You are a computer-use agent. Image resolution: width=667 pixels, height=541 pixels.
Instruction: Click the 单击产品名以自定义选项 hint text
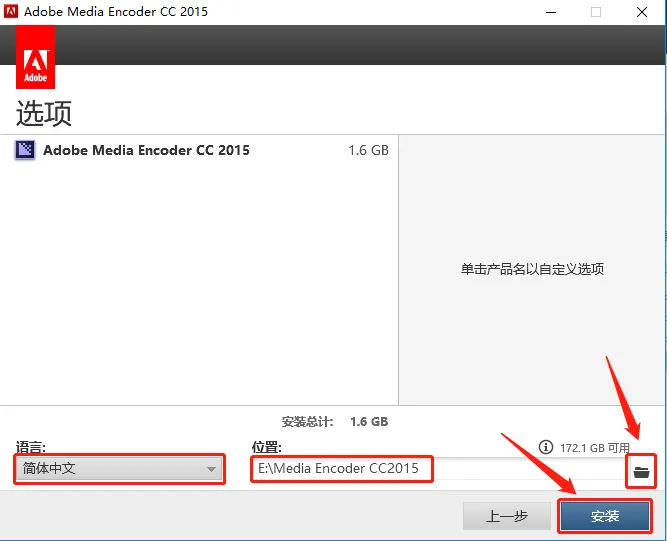click(532, 269)
